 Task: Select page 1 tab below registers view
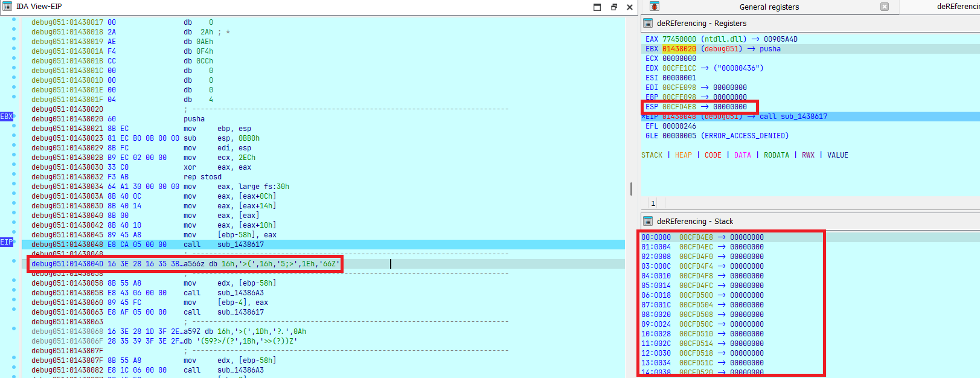(653, 203)
